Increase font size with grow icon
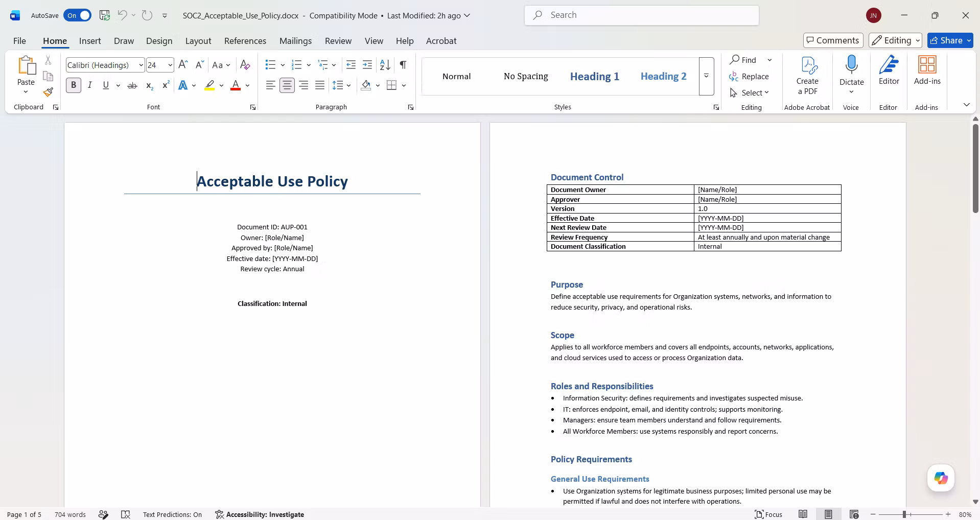Image resolution: width=980 pixels, height=520 pixels. 183,65
